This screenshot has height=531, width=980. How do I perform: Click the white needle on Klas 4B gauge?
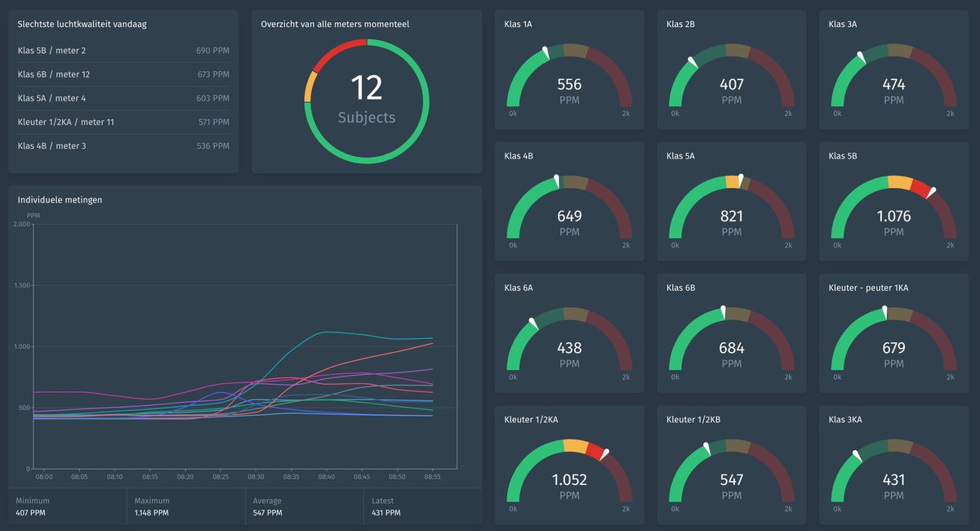[557, 181]
